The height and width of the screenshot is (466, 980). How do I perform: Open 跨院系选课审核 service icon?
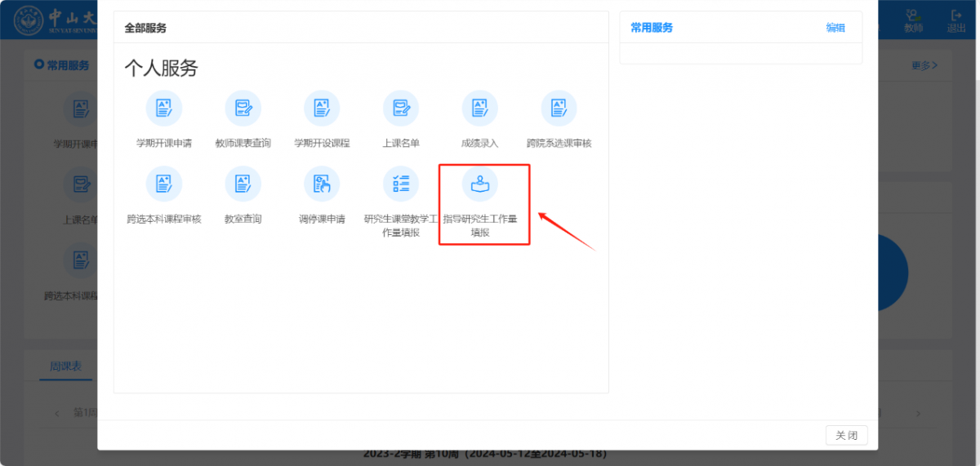tap(559, 109)
